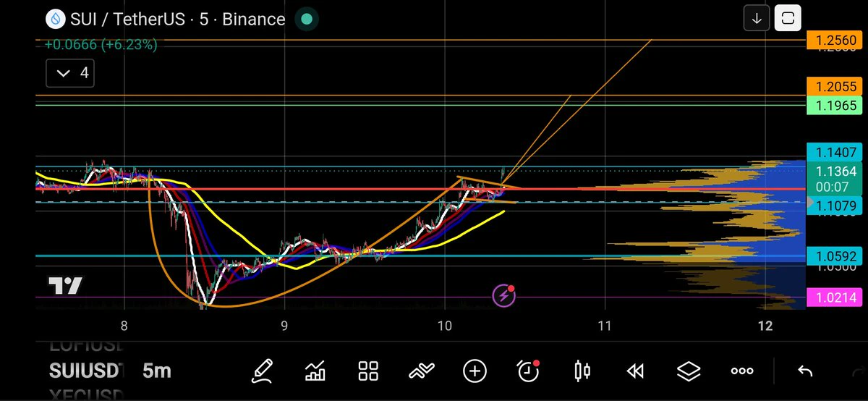
Task: Tap the download arrow button
Action: click(x=757, y=19)
